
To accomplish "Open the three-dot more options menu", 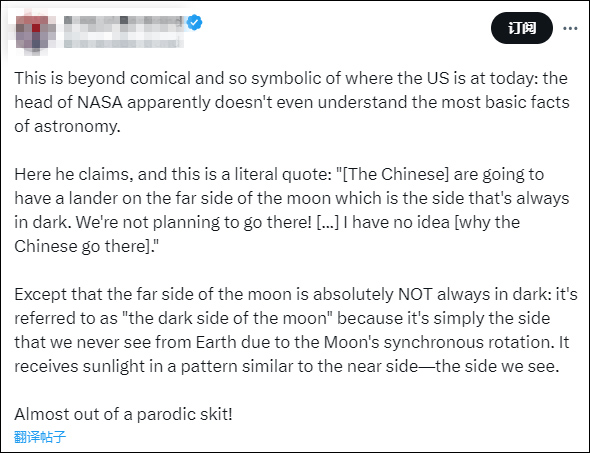I will (570, 28).
